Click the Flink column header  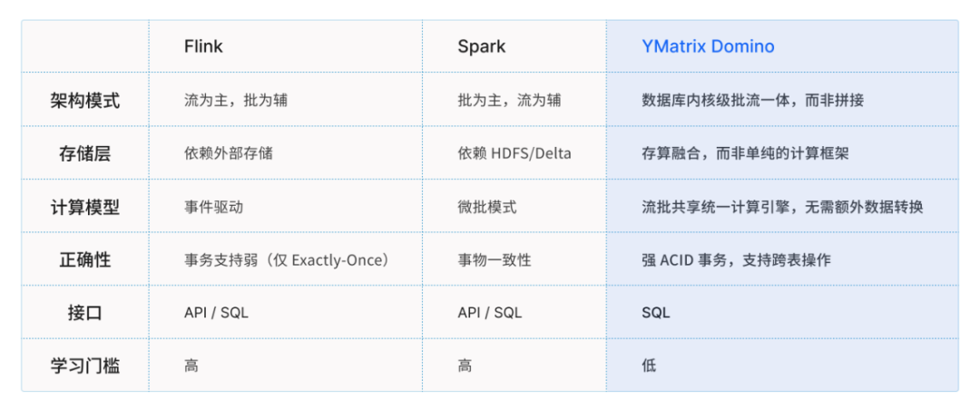203,46
